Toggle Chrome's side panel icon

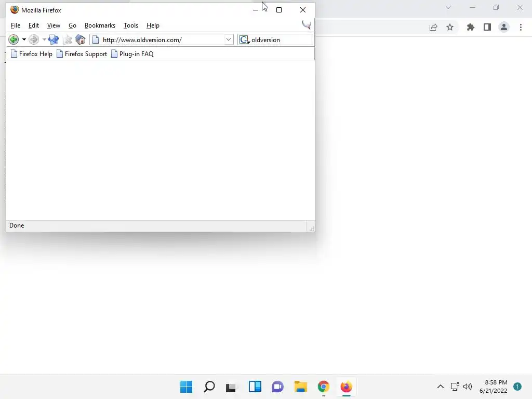[x=487, y=27]
